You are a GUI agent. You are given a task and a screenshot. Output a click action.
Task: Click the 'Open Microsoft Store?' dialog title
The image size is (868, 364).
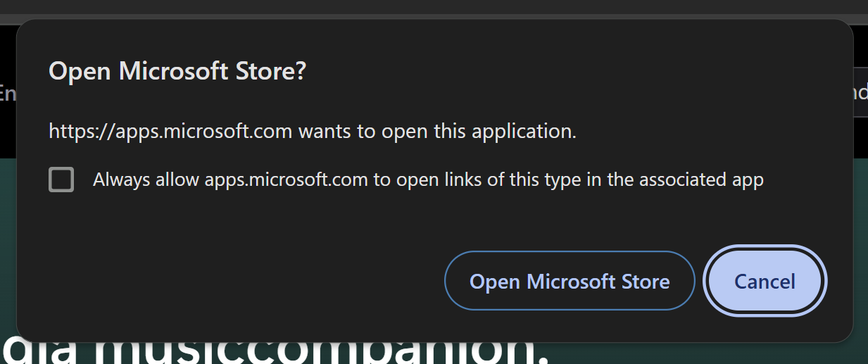coord(177,71)
